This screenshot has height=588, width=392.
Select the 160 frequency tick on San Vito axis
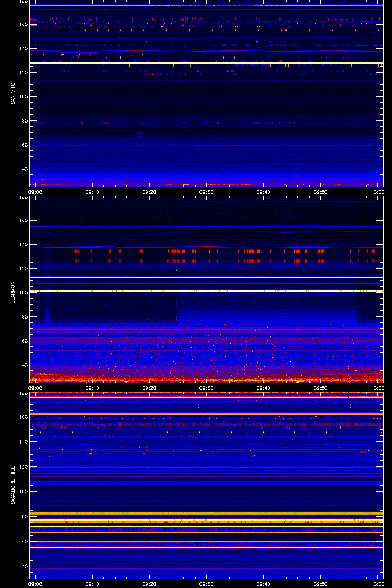(23, 24)
